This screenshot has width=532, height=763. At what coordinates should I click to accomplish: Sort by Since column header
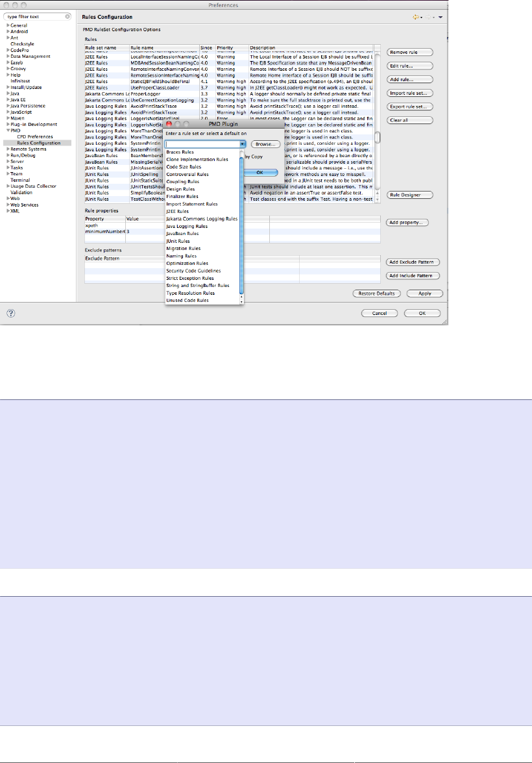[x=208, y=47]
